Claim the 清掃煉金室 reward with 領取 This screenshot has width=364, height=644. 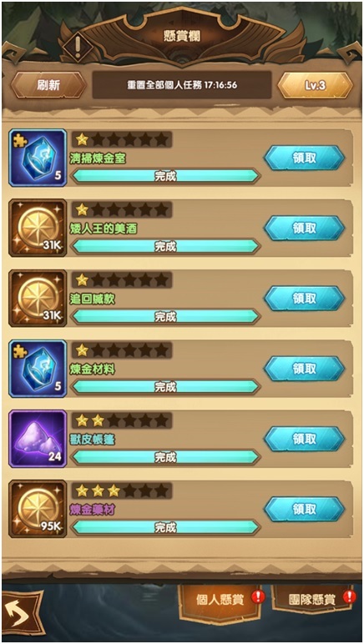click(305, 158)
